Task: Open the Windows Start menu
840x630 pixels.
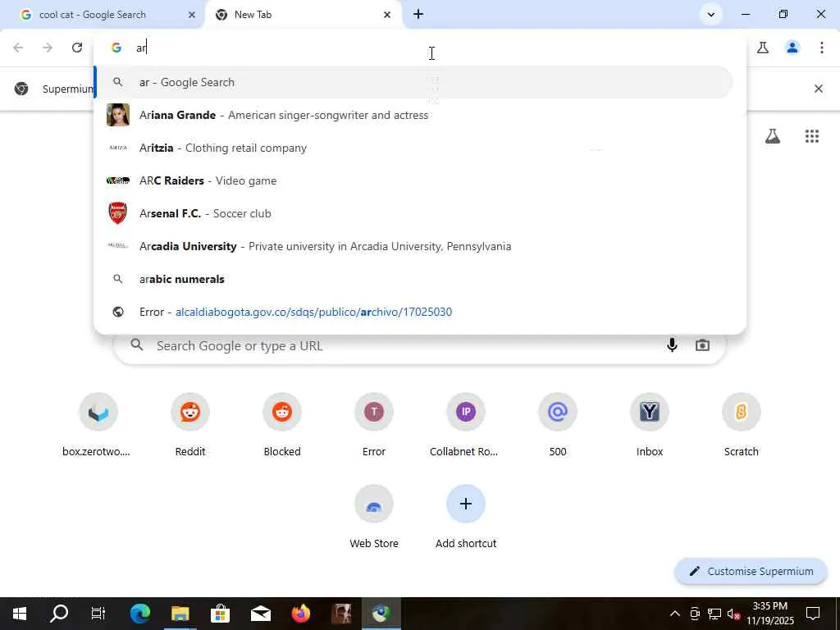Action: click(x=20, y=614)
